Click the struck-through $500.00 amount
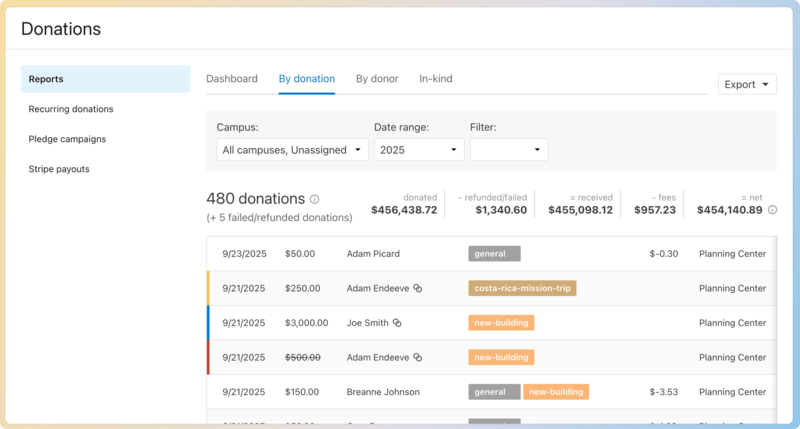This screenshot has width=800, height=429. 303,358
